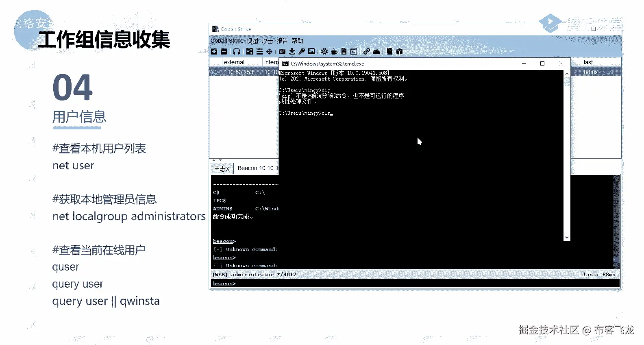Image resolution: width=644 pixels, height=345 pixels.
Task: Open the 攻击 menu
Action: tap(267, 41)
